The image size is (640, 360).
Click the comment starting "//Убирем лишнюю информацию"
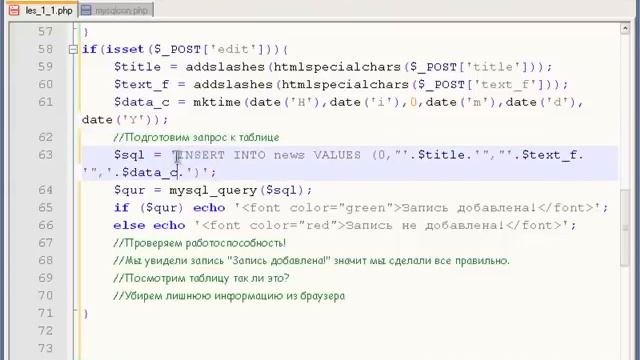click(229, 296)
